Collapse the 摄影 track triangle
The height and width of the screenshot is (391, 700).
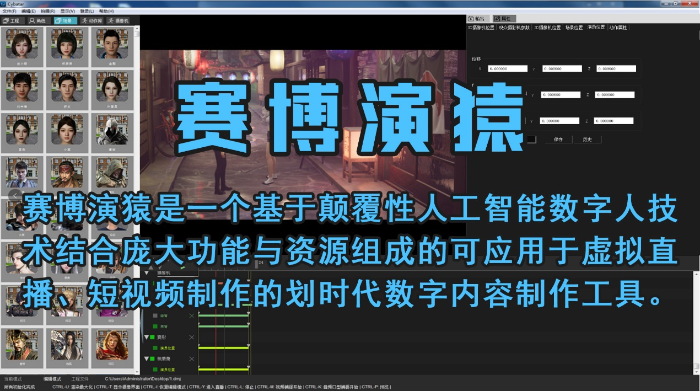146,337
